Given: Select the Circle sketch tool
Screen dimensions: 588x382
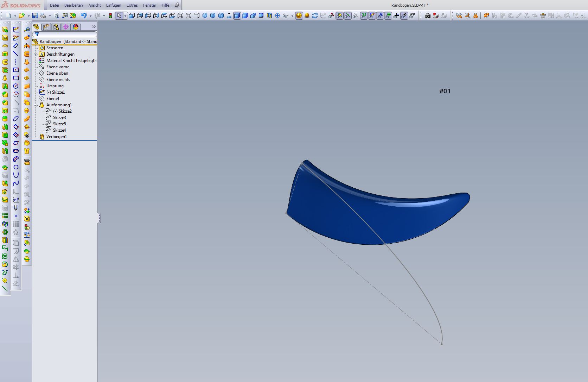Looking at the screenshot, I should (16, 86).
